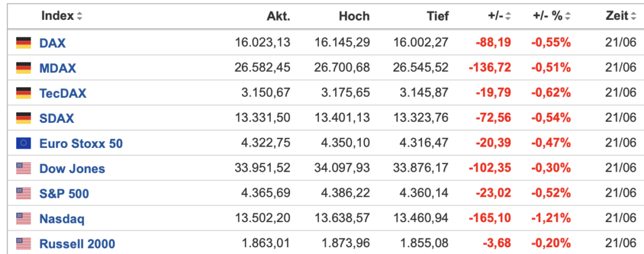Open the Russell 2000 link
The height and width of the screenshot is (254, 644).
click(x=77, y=244)
